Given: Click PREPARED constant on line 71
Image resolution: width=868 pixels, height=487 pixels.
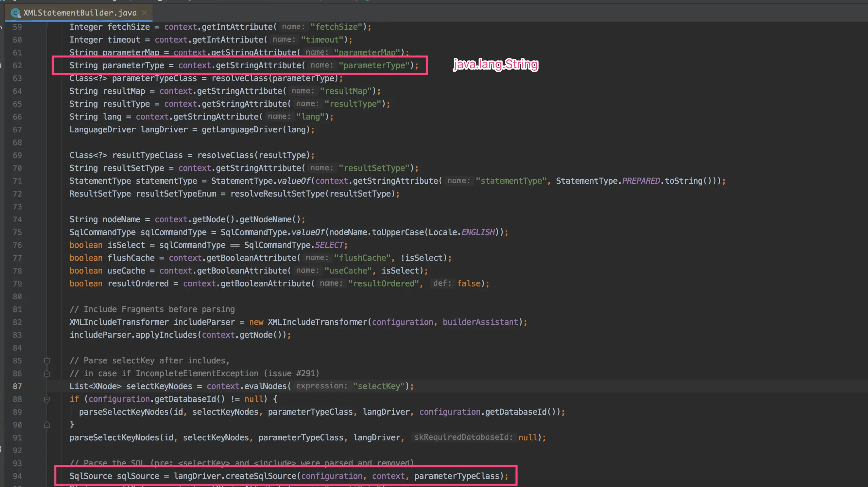Looking at the screenshot, I should click(x=641, y=181).
